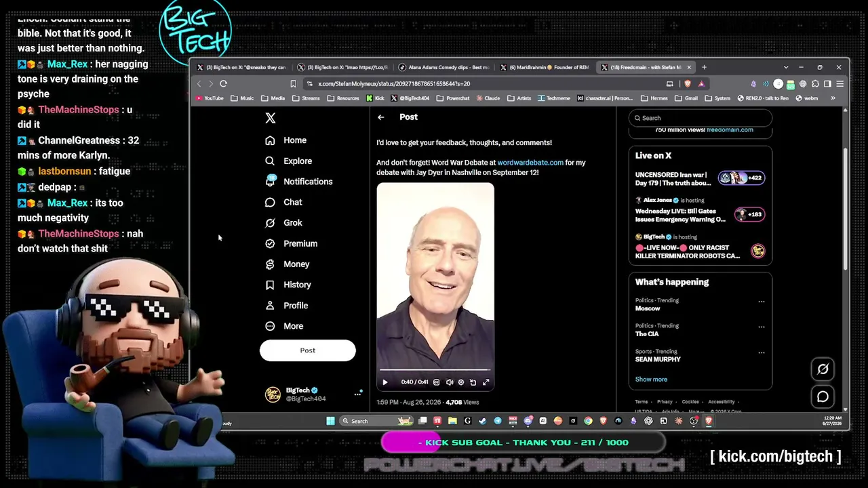Image resolution: width=868 pixels, height=488 pixels.
Task: Open the floating Grok button
Action: click(x=823, y=369)
